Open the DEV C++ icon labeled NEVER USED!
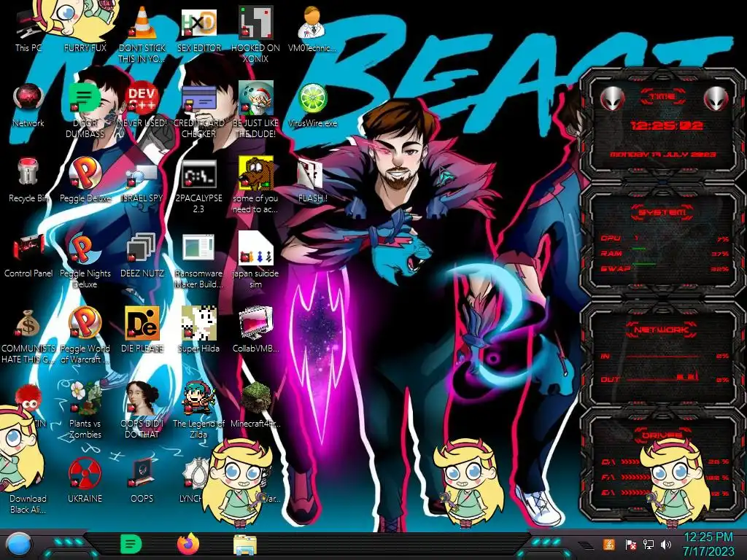The height and width of the screenshot is (560, 747). pos(142,105)
